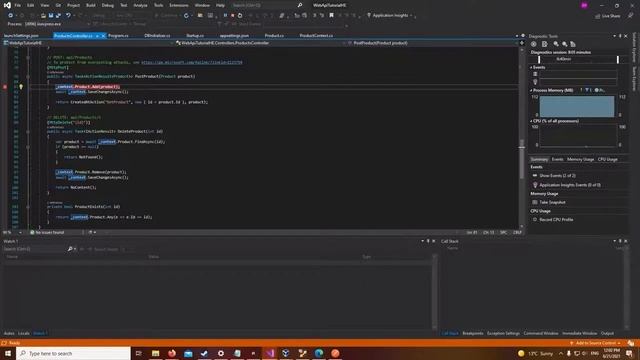Switch to the Autos tab

click(x=9, y=333)
